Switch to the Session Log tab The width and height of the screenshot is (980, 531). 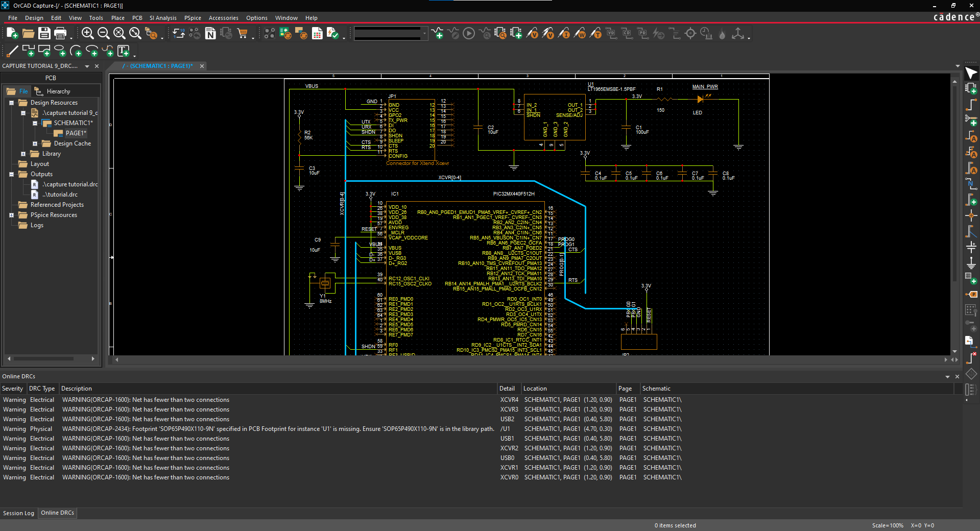coord(18,513)
